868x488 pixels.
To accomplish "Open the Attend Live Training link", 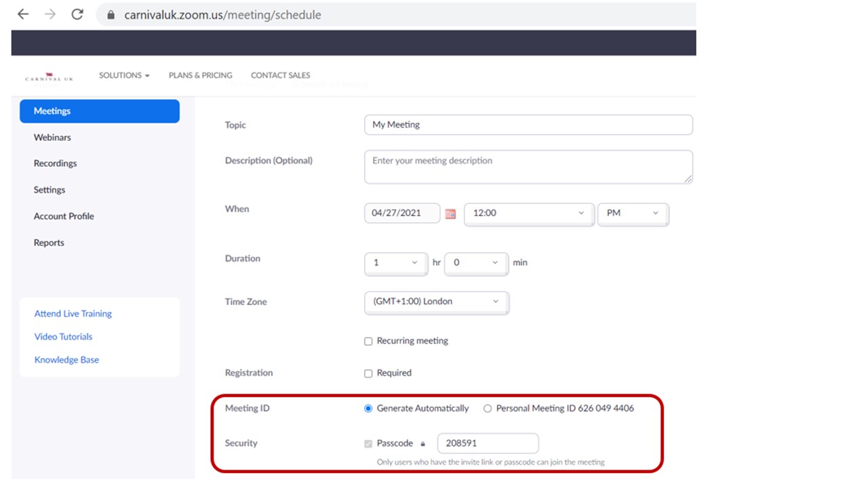I will tap(73, 314).
